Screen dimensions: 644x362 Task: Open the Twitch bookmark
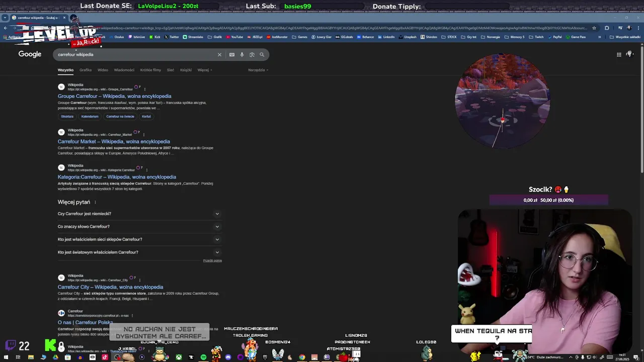536,37
